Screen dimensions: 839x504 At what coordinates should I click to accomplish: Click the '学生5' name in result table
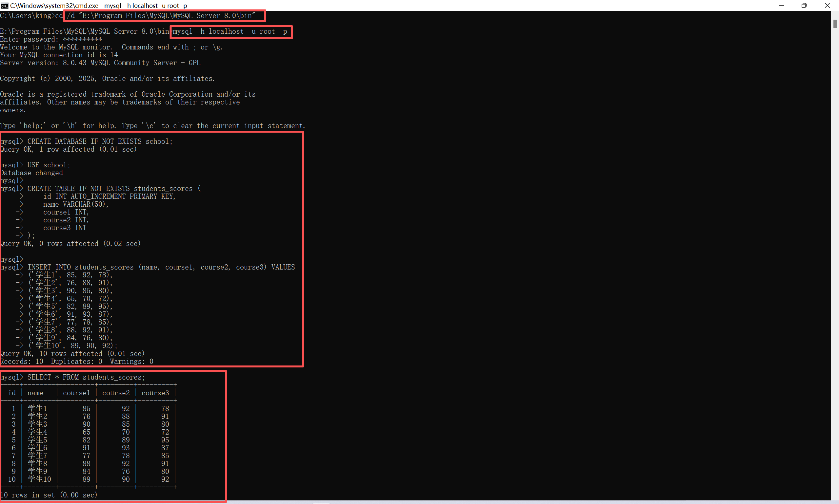coord(37,440)
